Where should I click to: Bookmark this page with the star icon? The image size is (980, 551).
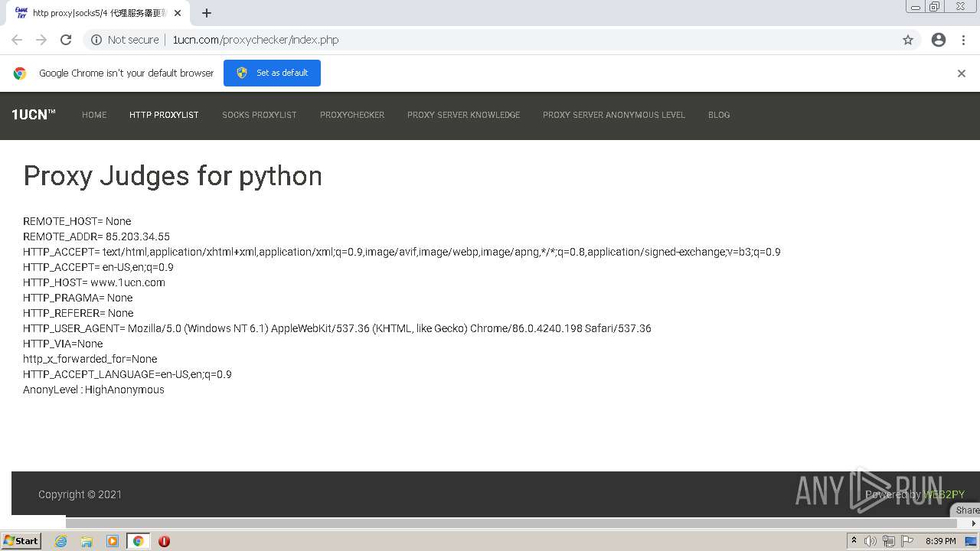[908, 40]
